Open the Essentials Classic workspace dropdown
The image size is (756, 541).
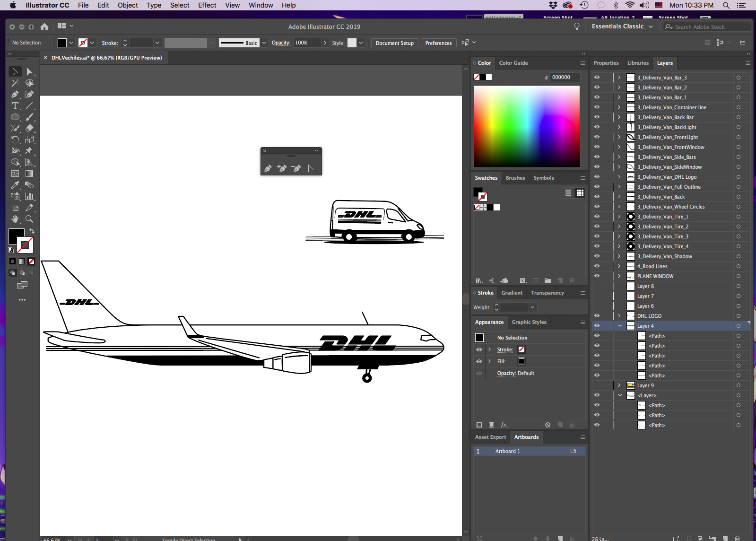pos(622,26)
